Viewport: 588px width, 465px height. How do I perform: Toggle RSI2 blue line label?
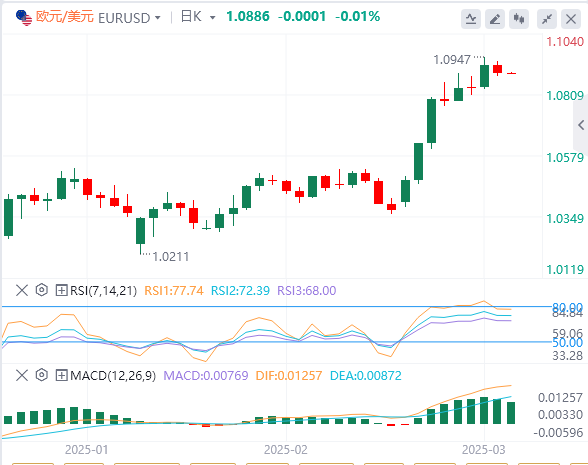coord(240,291)
